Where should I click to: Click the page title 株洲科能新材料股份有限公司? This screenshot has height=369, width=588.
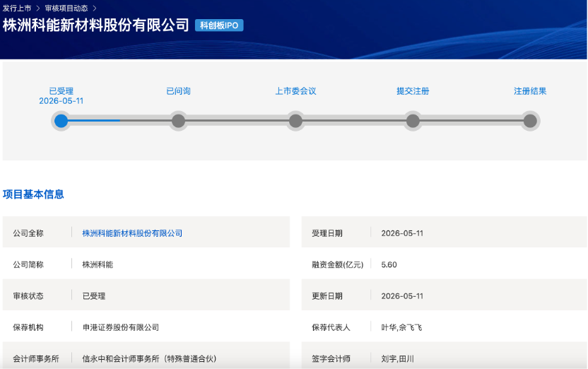click(x=95, y=25)
